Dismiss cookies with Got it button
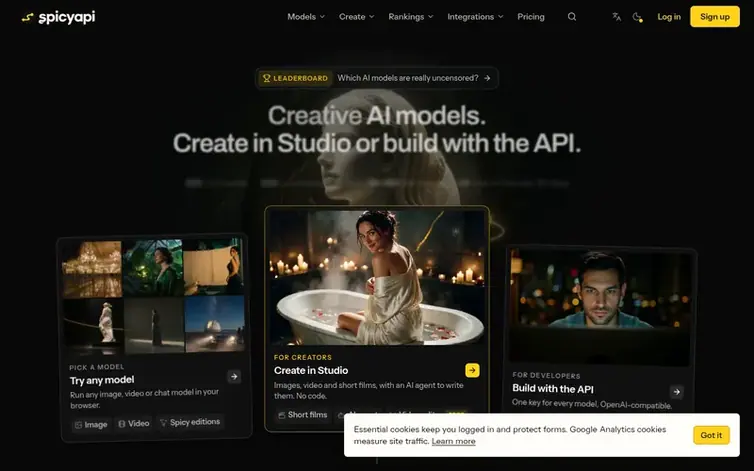754x471 pixels. [x=711, y=435]
